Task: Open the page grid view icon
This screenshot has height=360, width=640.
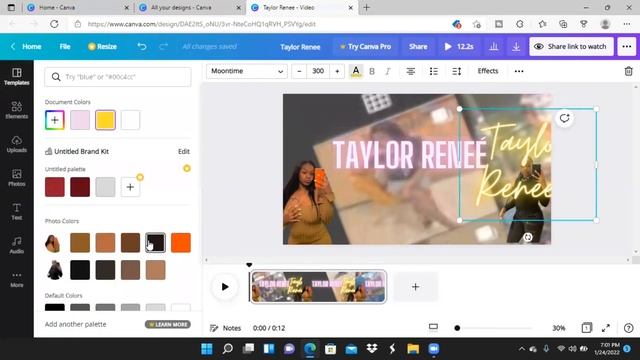Action: click(586, 328)
